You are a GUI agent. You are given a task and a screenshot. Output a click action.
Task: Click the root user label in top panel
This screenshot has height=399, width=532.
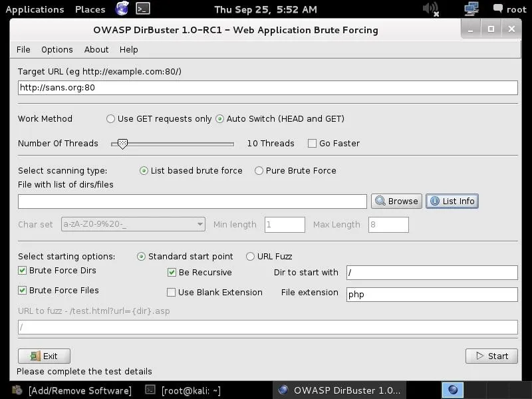[517, 9]
